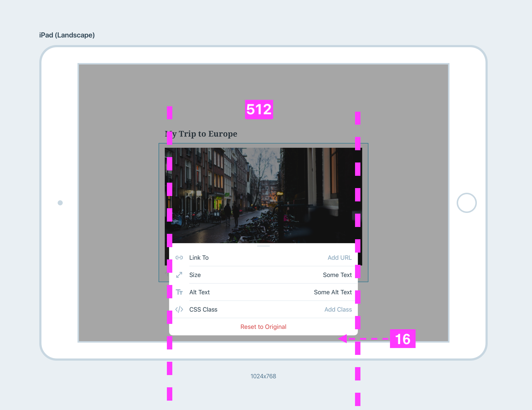Click the diagonal resize arrows icon next to Size

pyautogui.click(x=179, y=275)
